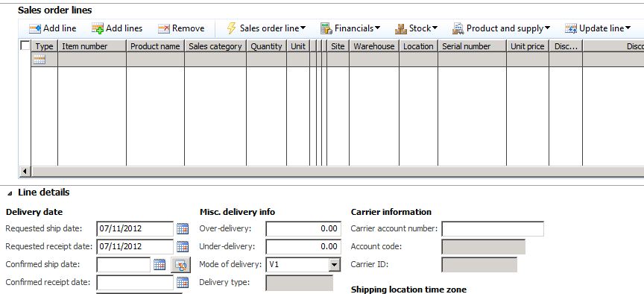The height and width of the screenshot is (294, 644).
Task: Click the Serial number column header
Action: pyautogui.click(x=473, y=46)
